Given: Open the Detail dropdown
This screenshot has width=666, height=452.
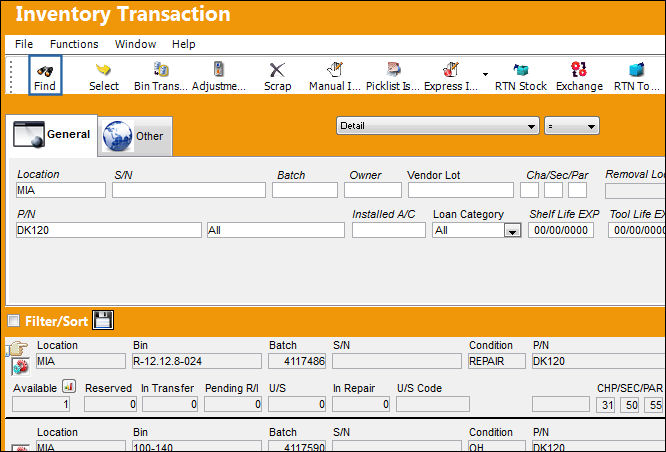Looking at the screenshot, I should coord(437,126).
